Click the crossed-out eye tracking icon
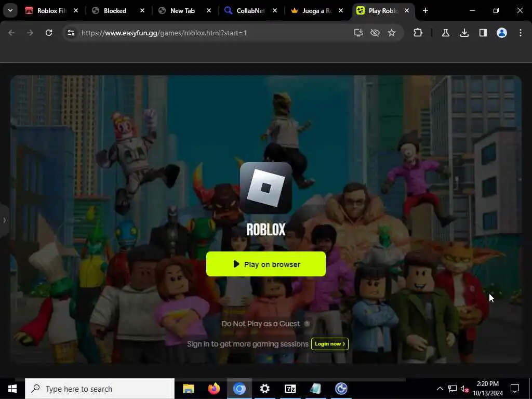 click(x=375, y=33)
